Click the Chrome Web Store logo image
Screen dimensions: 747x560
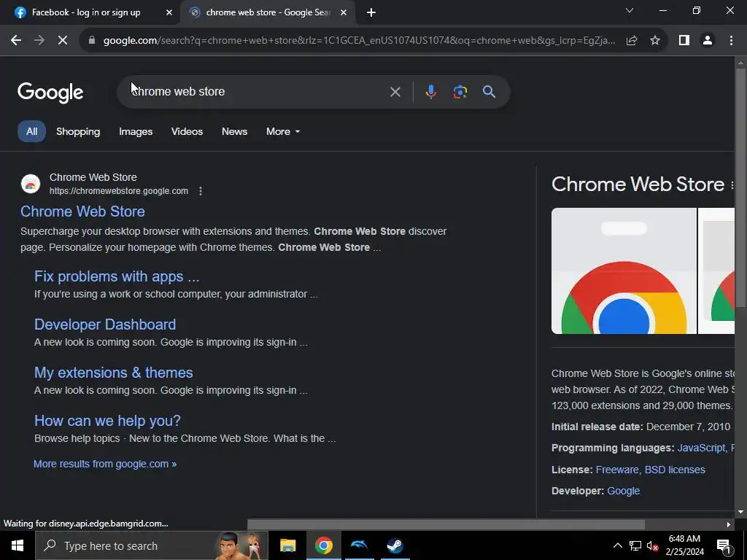[x=624, y=271]
